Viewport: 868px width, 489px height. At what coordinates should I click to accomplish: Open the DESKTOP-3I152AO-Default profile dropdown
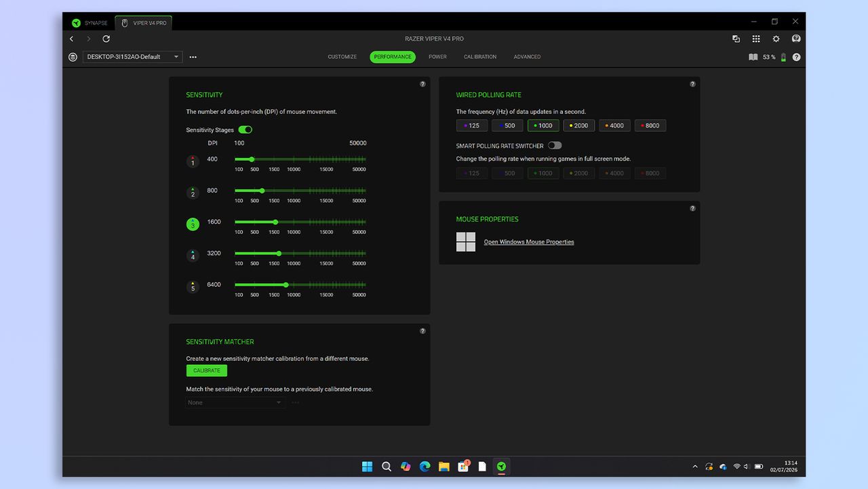(x=132, y=57)
